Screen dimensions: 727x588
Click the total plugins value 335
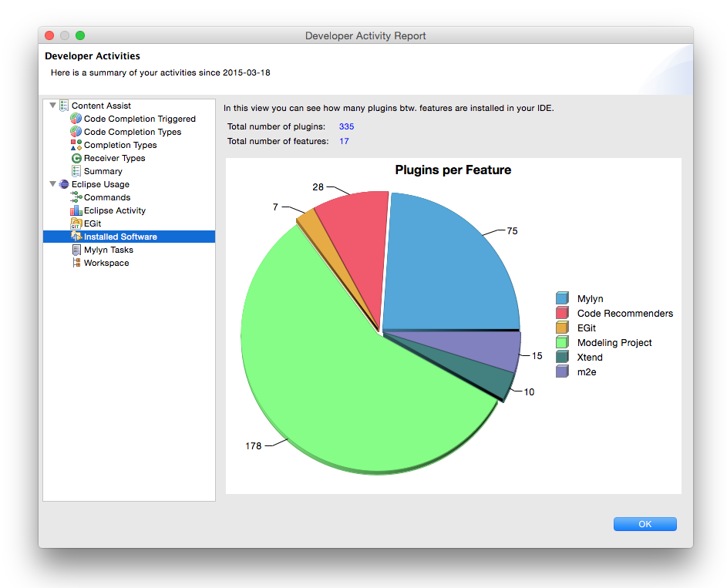pyautogui.click(x=346, y=126)
